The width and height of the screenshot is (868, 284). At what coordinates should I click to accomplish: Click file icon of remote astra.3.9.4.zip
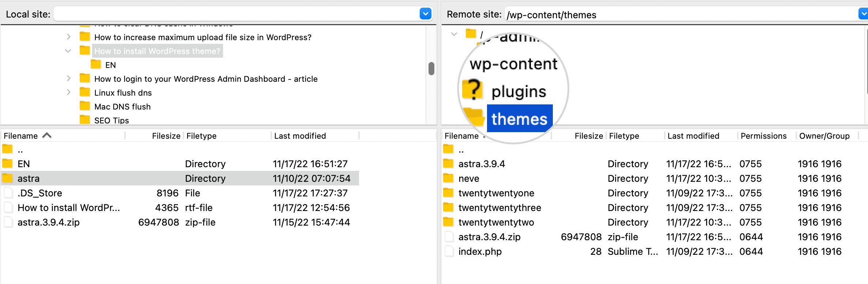tap(449, 237)
